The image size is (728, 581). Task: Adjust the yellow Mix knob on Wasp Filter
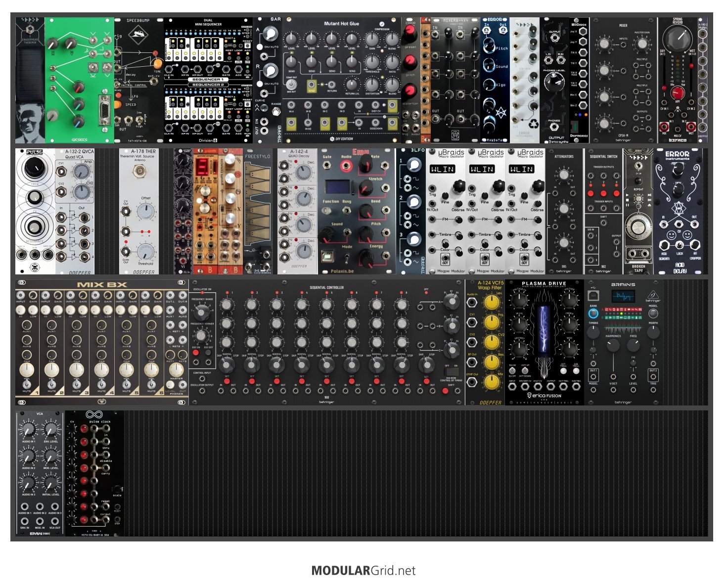point(491,382)
